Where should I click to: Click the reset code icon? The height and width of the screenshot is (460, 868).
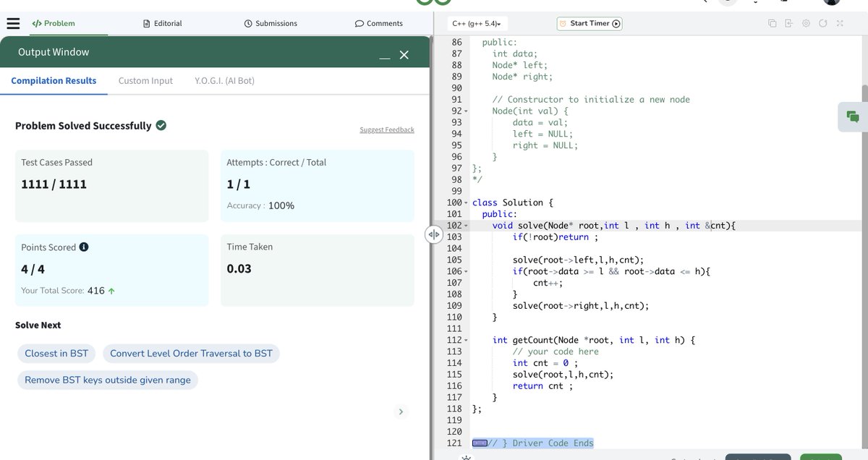[823, 23]
